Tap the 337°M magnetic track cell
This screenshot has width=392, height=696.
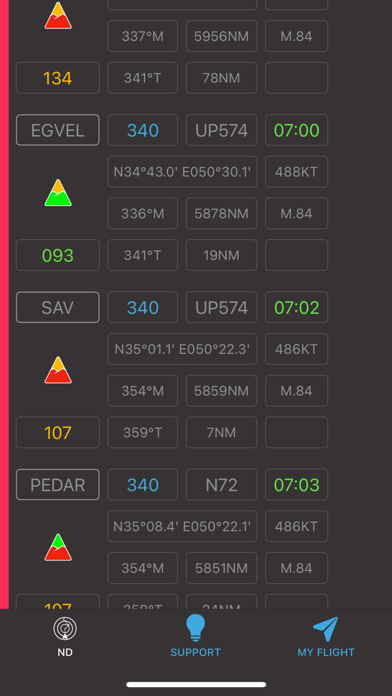(143, 36)
